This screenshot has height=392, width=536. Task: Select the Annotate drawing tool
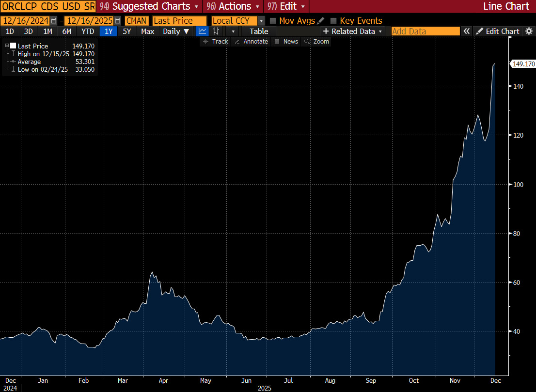pyautogui.click(x=251, y=42)
